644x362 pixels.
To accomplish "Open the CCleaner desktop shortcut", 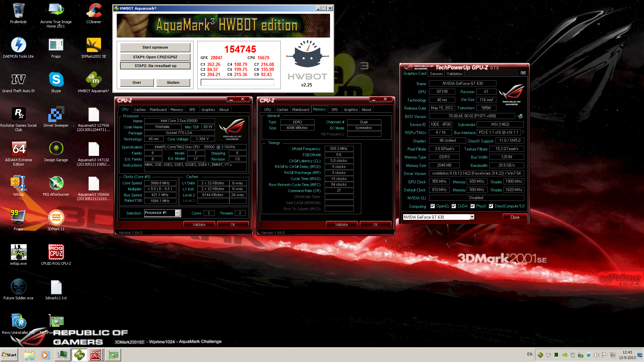I will coord(94,13).
